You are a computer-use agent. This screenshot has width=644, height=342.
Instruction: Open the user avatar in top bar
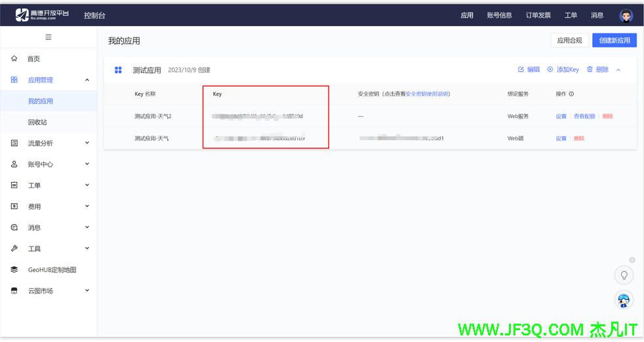(626, 15)
